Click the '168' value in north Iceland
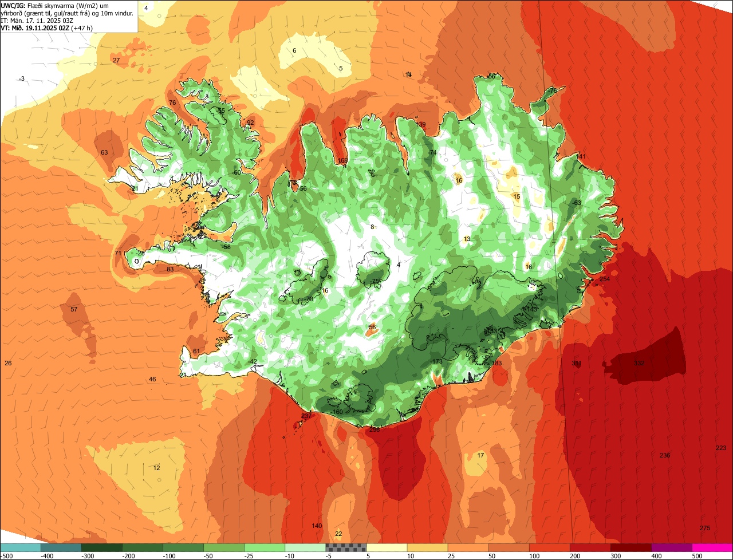 (342, 161)
